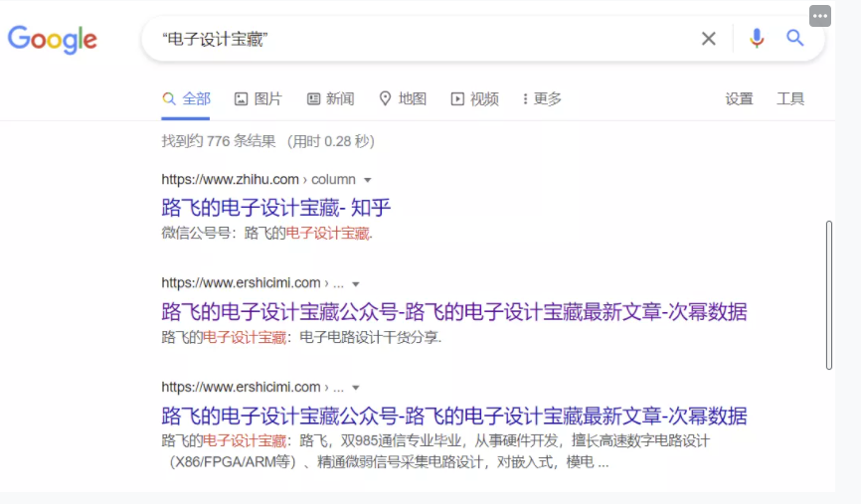The height and width of the screenshot is (504, 861).
Task: Click the 新闻 newspaper icon
Action: click(x=313, y=98)
